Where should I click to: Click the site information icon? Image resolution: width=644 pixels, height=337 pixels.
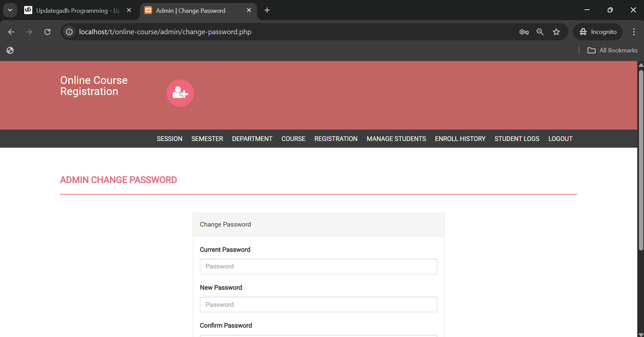point(69,32)
